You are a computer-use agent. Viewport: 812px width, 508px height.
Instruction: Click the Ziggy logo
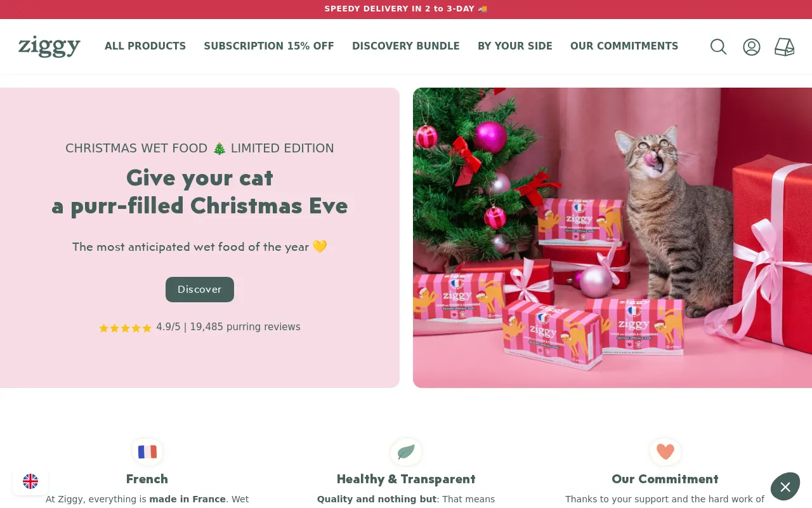coord(49,47)
